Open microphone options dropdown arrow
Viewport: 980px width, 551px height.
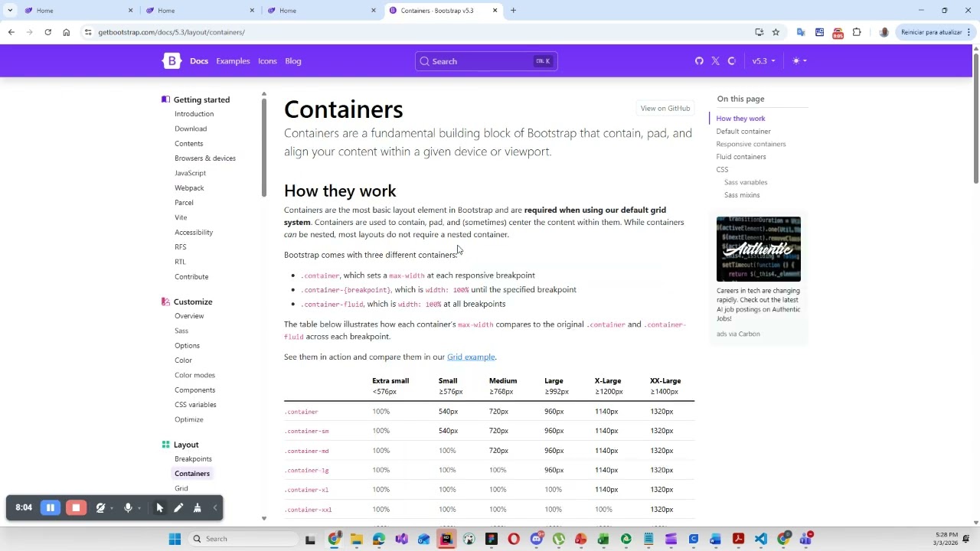click(x=139, y=508)
